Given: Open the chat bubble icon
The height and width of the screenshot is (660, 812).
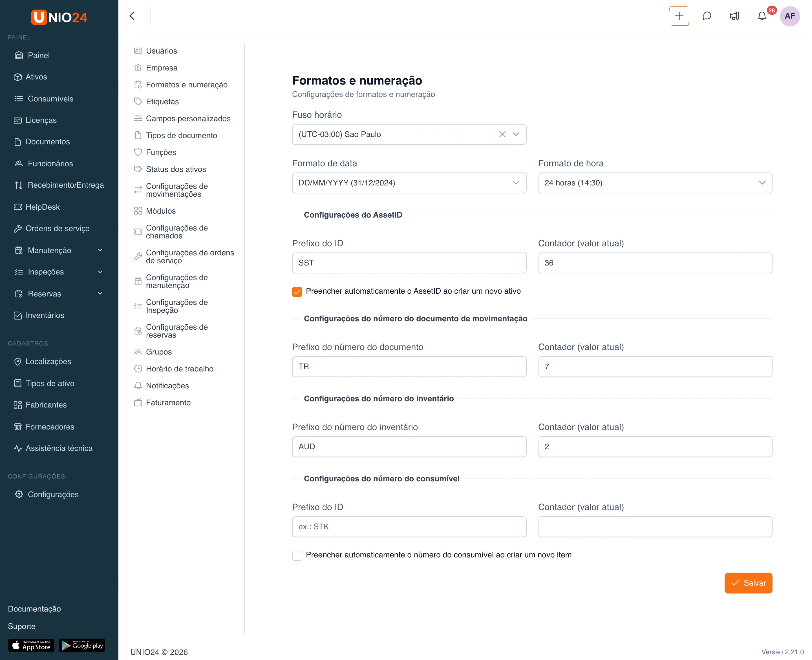Looking at the screenshot, I should [x=707, y=16].
